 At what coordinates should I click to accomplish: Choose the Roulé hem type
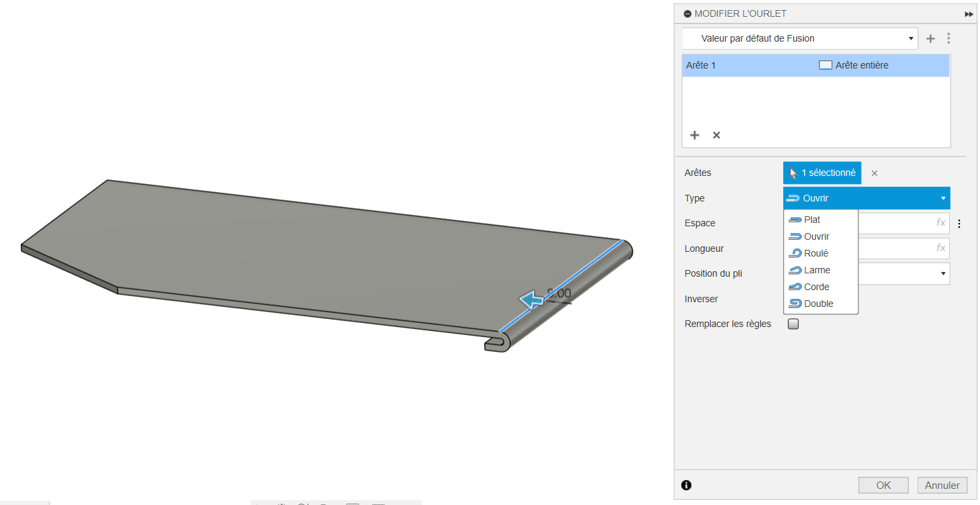pyautogui.click(x=815, y=253)
